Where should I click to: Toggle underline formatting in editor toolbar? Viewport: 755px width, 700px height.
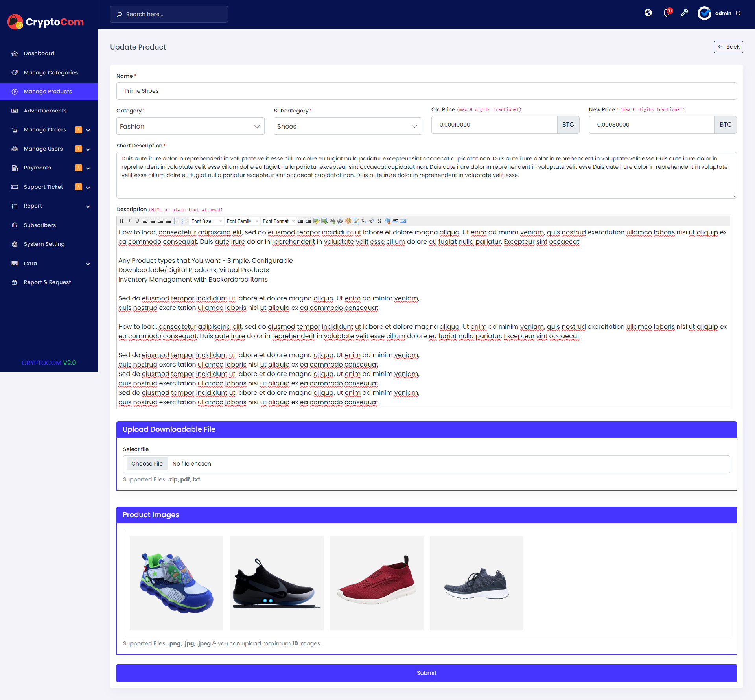137,221
